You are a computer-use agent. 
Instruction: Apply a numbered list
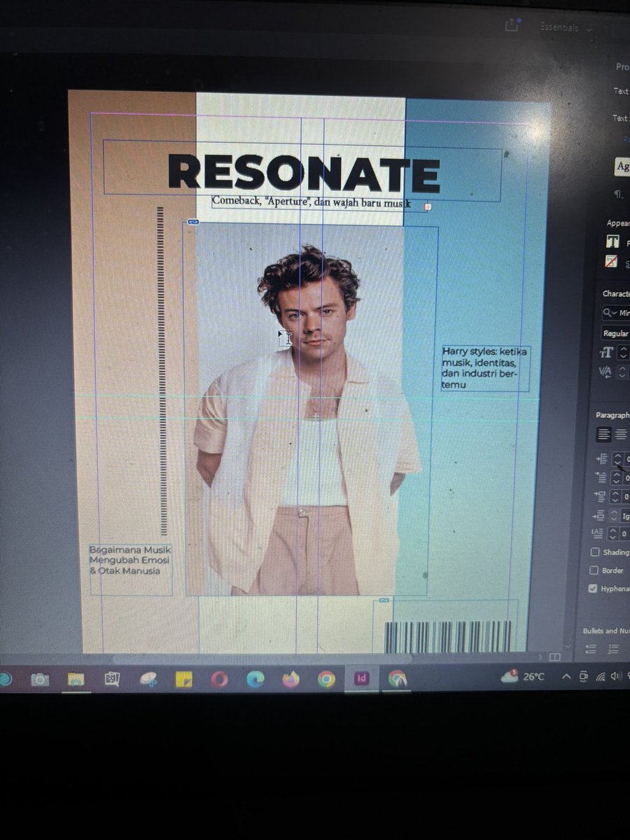click(613, 650)
